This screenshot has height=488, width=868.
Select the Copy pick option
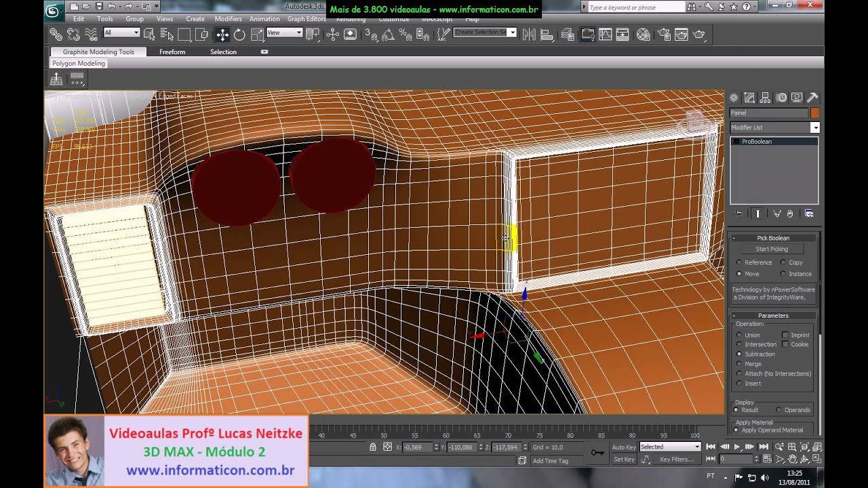(x=783, y=262)
